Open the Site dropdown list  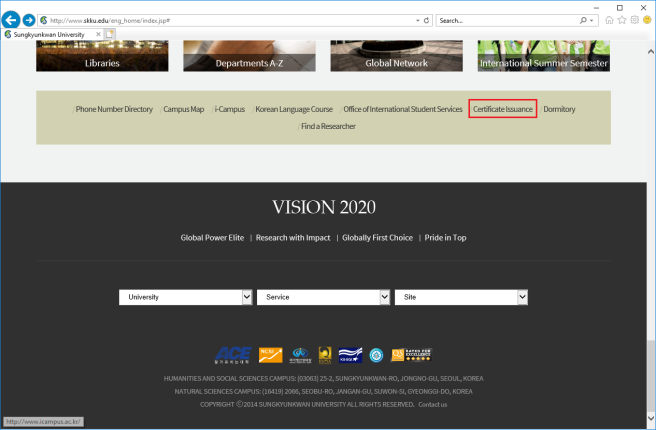461,297
